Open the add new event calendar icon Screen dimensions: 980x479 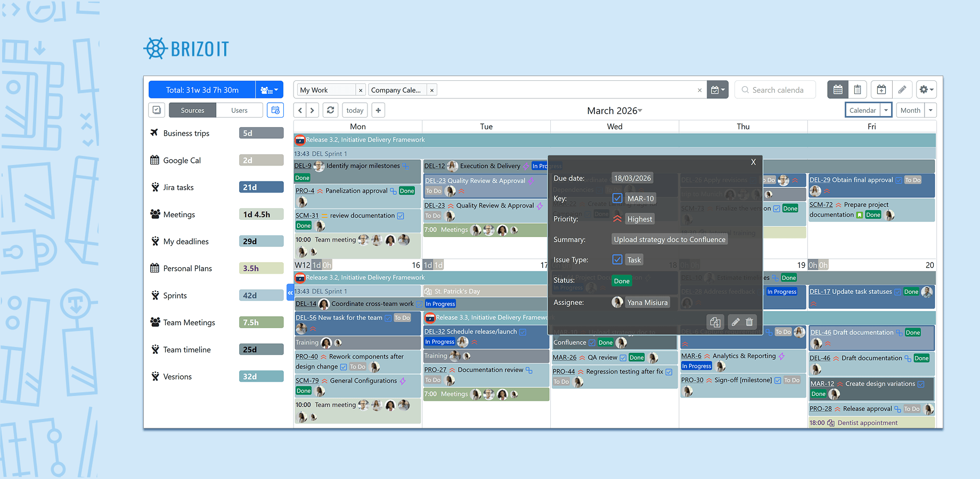(881, 89)
